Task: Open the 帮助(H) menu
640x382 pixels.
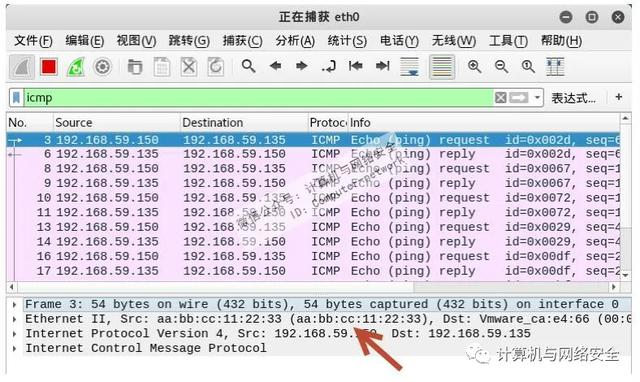Action: point(561,41)
